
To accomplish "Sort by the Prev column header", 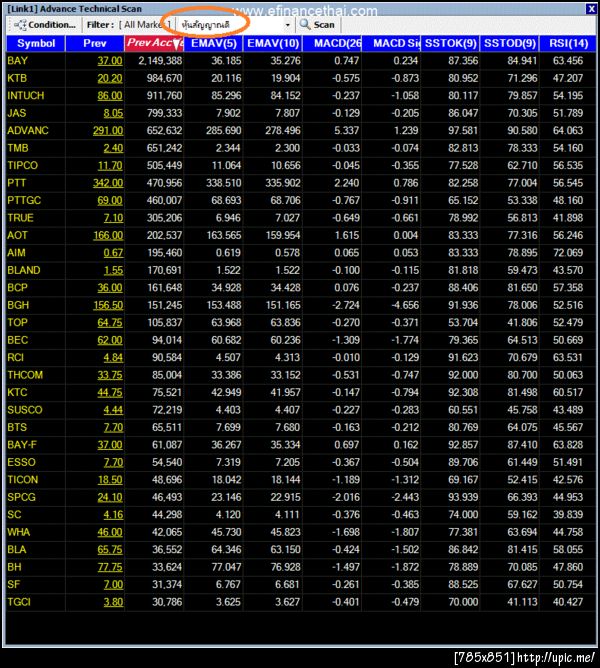I will tap(95, 43).
